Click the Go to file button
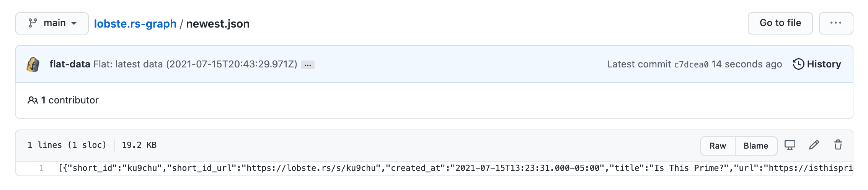Screen dimensions: 868x190 point(780,23)
